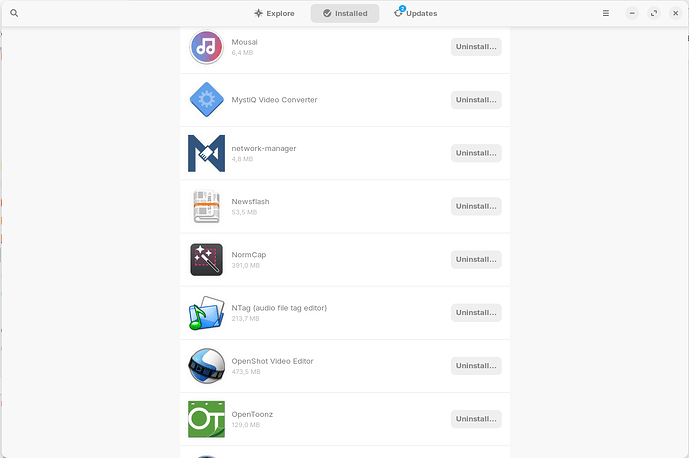Uninstall the Mousai app
The height and width of the screenshot is (458, 689).
(x=476, y=47)
